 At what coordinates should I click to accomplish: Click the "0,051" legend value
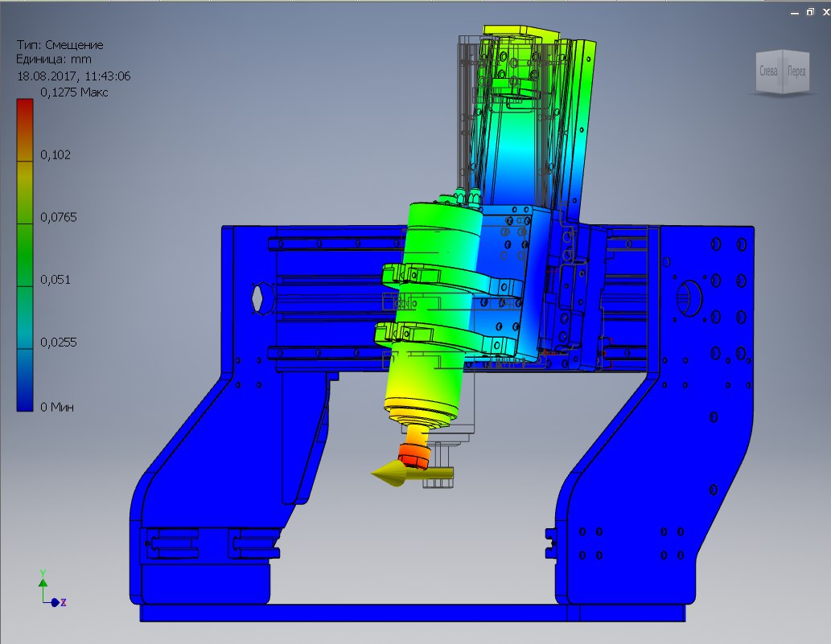[x=56, y=280]
